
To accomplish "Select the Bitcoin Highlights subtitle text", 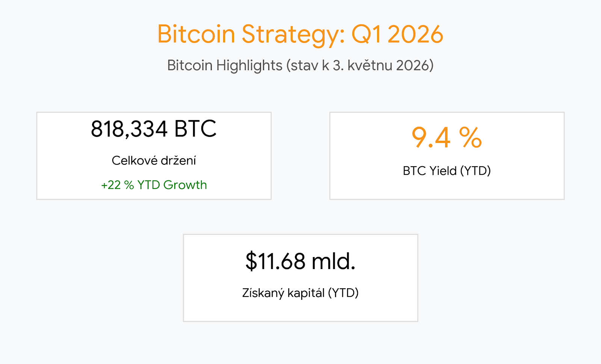I will coord(300,65).
